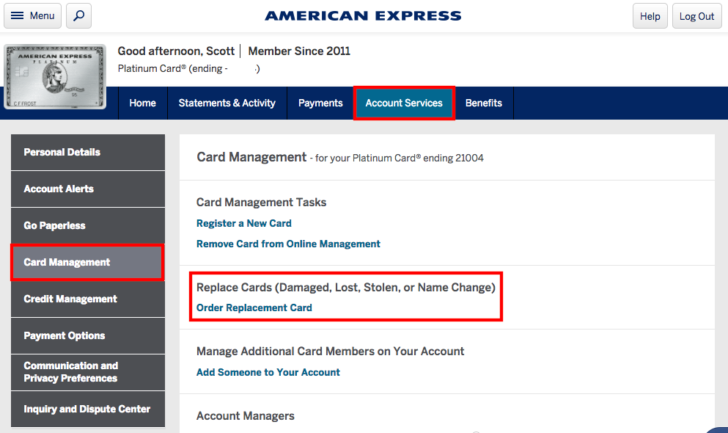Viewport: 728px width, 433px height.
Task: Open the Help button
Action: coord(650,16)
